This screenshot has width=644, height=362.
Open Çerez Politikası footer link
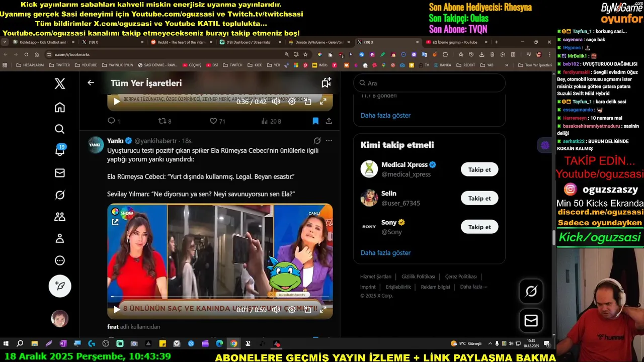coord(461,277)
